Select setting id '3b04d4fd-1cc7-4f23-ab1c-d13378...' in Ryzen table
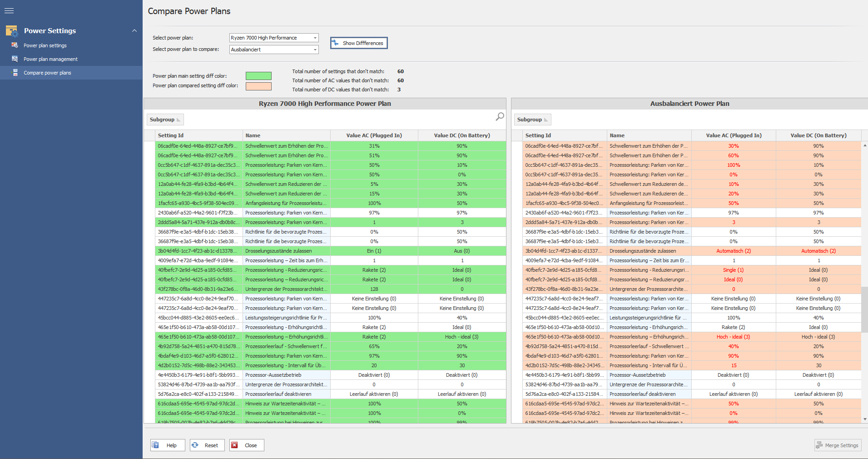The image size is (868, 459). tap(199, 251)
